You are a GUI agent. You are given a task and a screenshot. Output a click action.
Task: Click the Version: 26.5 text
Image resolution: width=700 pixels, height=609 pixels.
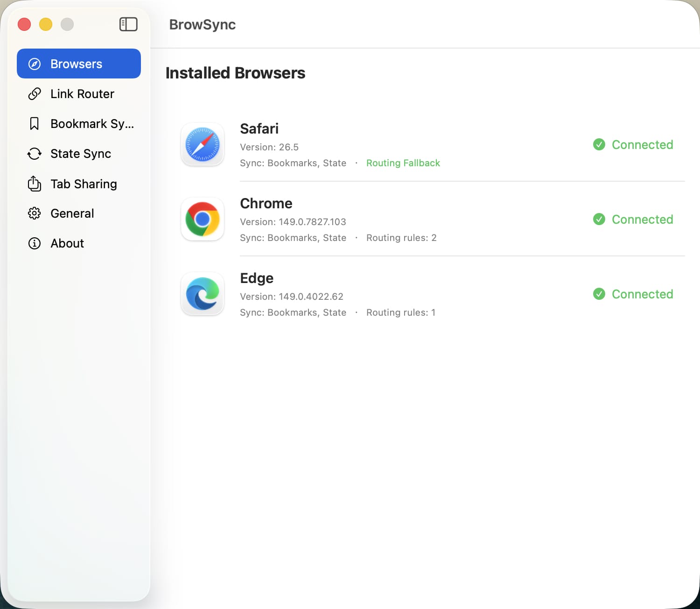click(x=269, y=147)
